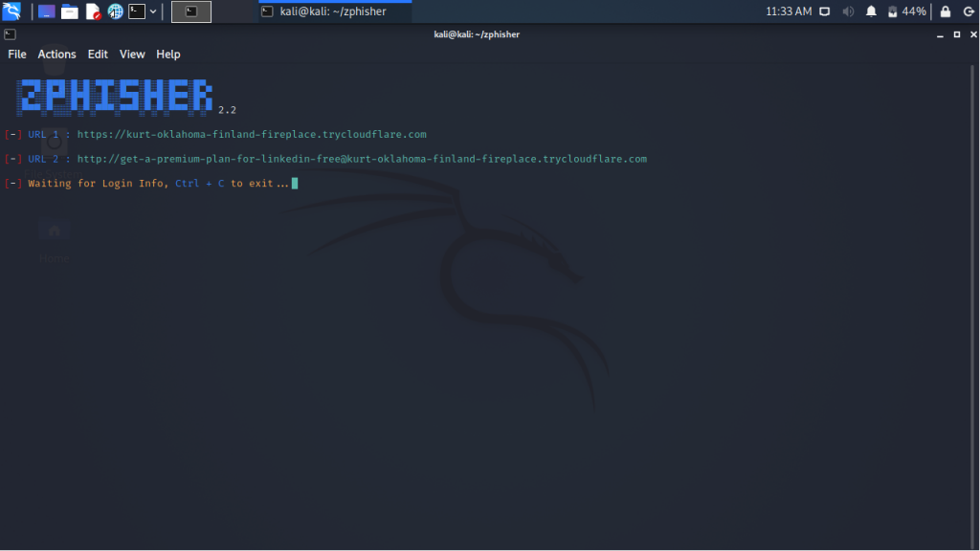Open the Kali dragon applications menu
Image resolution: width=980 pixels, height=551 pixels.
11,11
